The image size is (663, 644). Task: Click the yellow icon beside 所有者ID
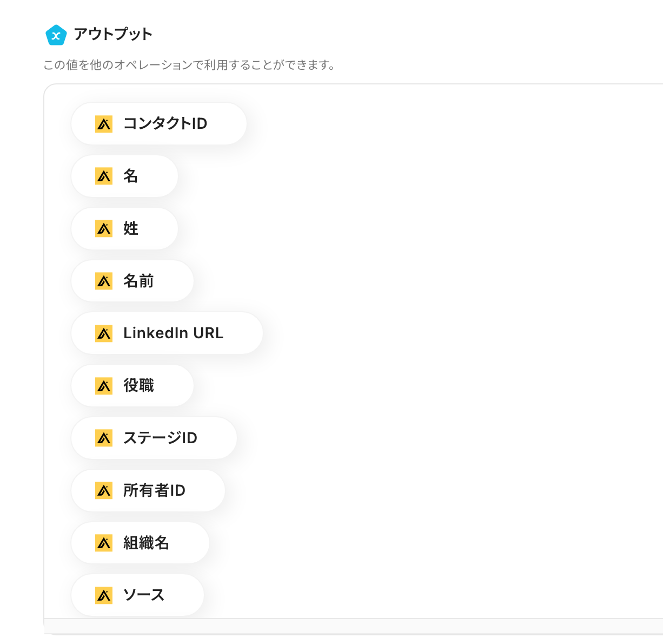[x=104, y=491]
